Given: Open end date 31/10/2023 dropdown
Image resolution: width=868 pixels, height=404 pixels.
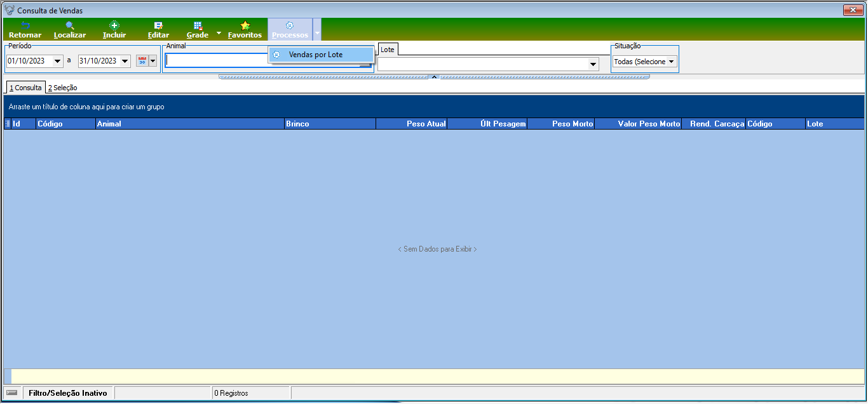Looking at the screenshot, I should point(125,62).
